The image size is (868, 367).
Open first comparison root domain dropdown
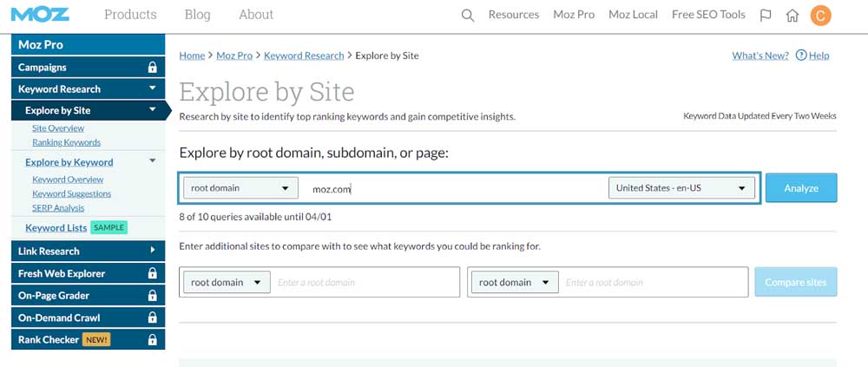point(227,282)
